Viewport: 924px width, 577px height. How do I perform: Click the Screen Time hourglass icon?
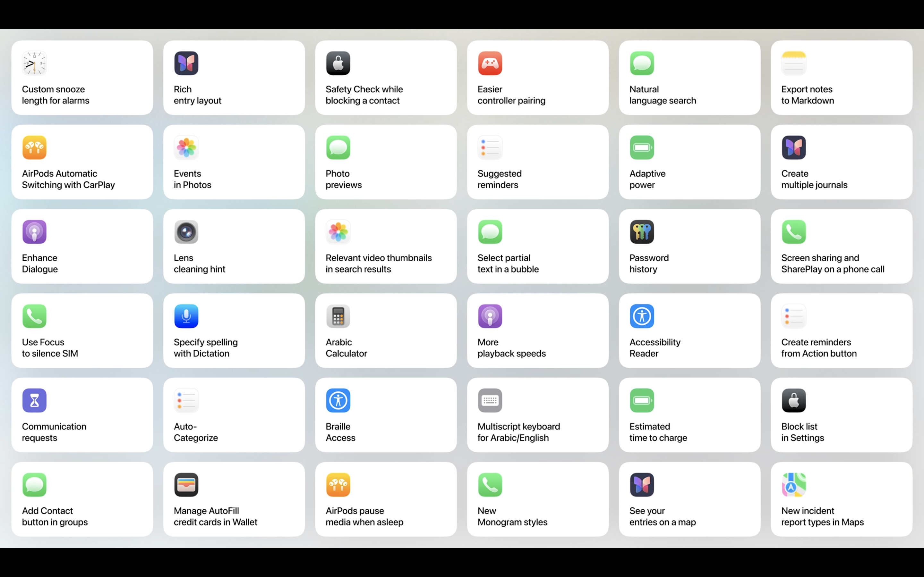point(34,401)
